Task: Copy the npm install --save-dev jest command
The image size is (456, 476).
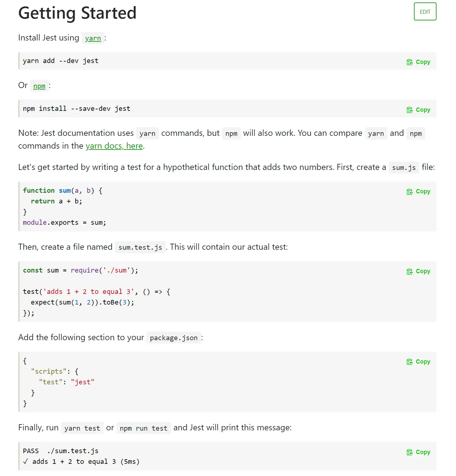Action: 419,110
